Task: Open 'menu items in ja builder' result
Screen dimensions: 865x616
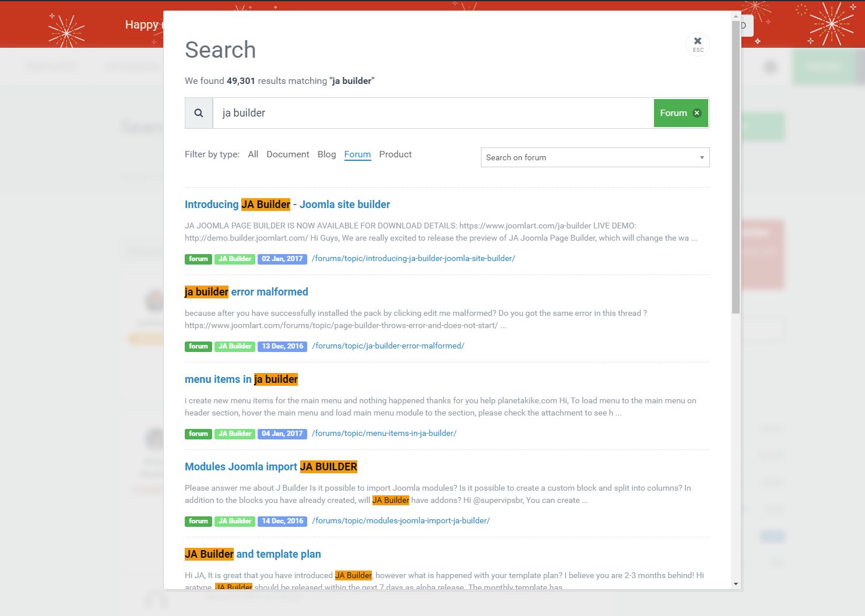Action: point(241,379)
